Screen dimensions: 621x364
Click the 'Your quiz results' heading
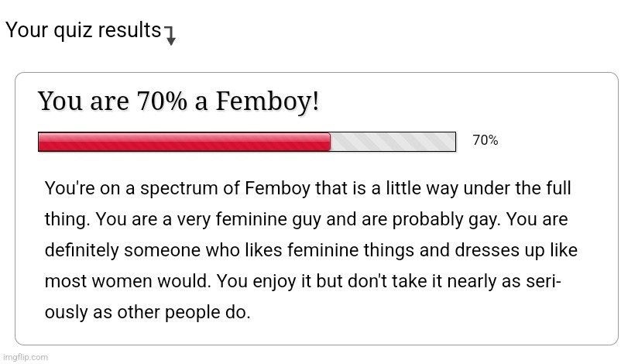[x=84, y=30]
